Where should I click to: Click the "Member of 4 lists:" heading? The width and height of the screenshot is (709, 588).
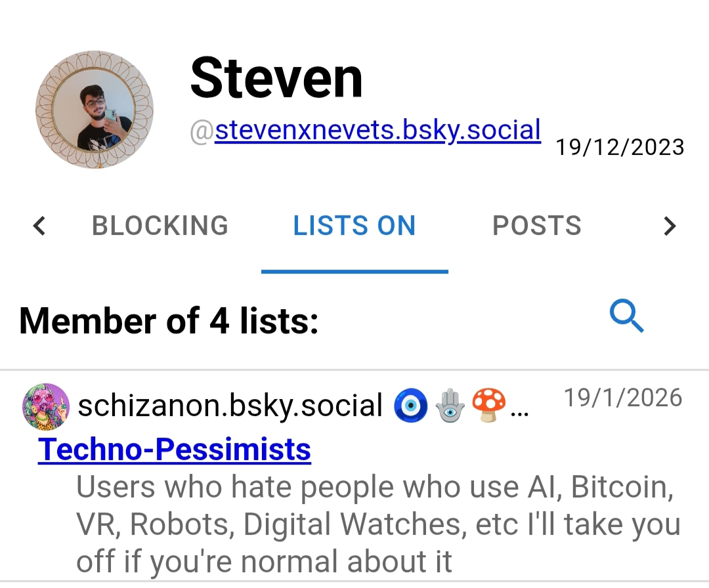click(169, 322)
